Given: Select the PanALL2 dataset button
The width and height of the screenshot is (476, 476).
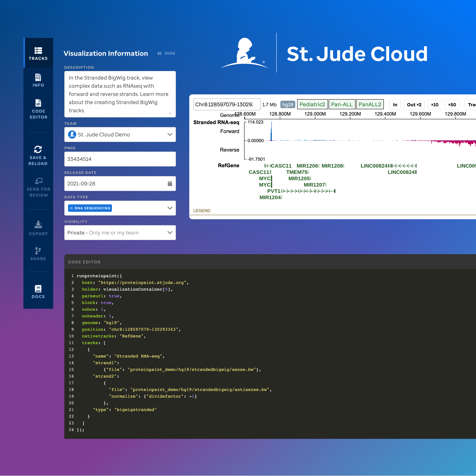Looking at the screenshot, I should pos(370,104).
